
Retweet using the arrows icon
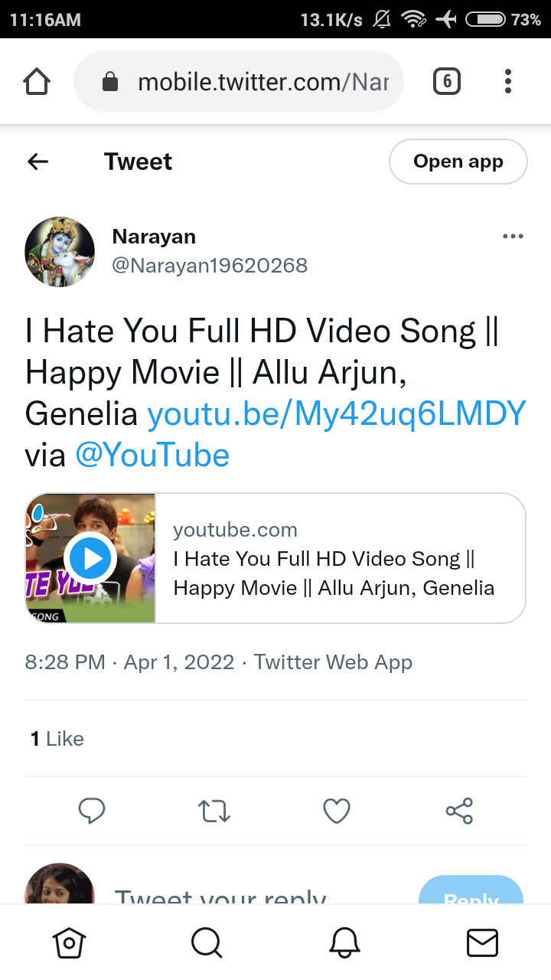click(x=214, y=811)
